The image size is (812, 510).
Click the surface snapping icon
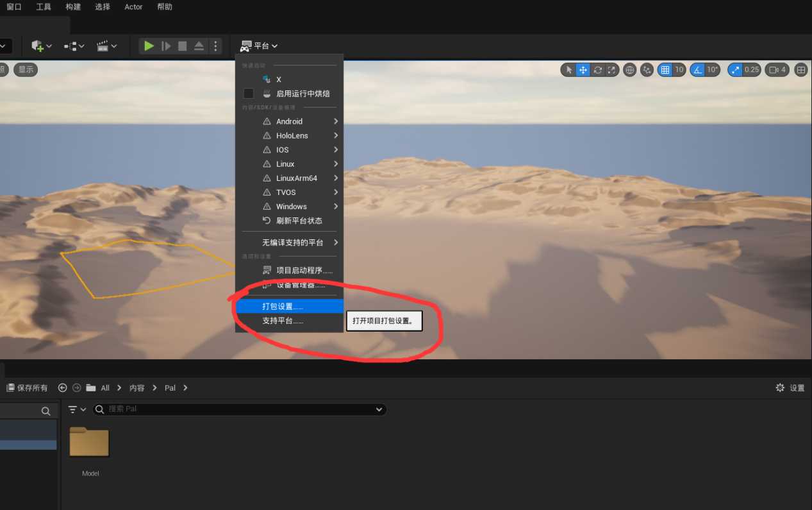pyautogui.click(x=647, y=70)
